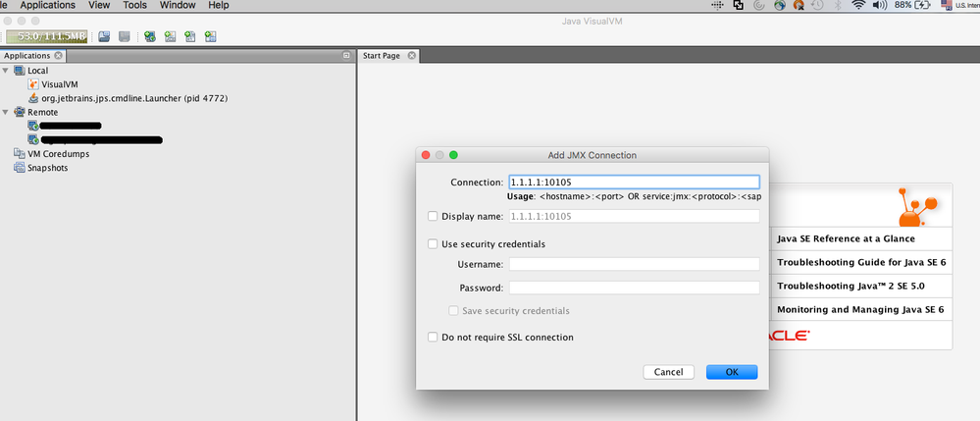Enable the Display name checkbox
The image size is (980, 421).
433,217
